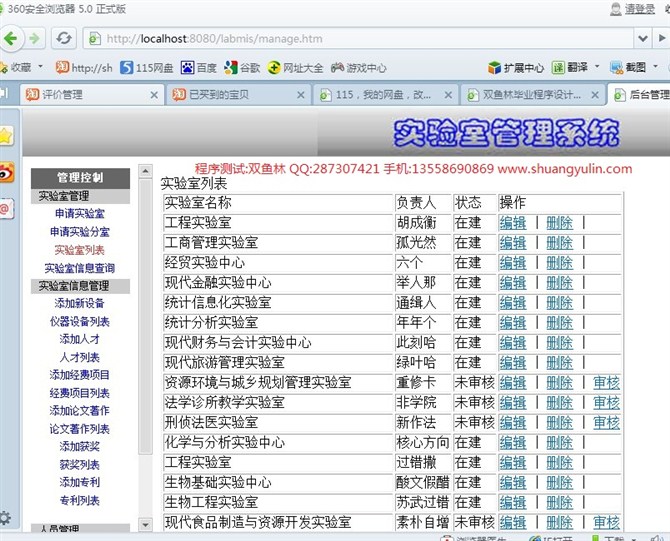Viewport: 670px width, 541px height.
Task: Click the yellow star favorites sidebar icon
Action: [6, 136]
